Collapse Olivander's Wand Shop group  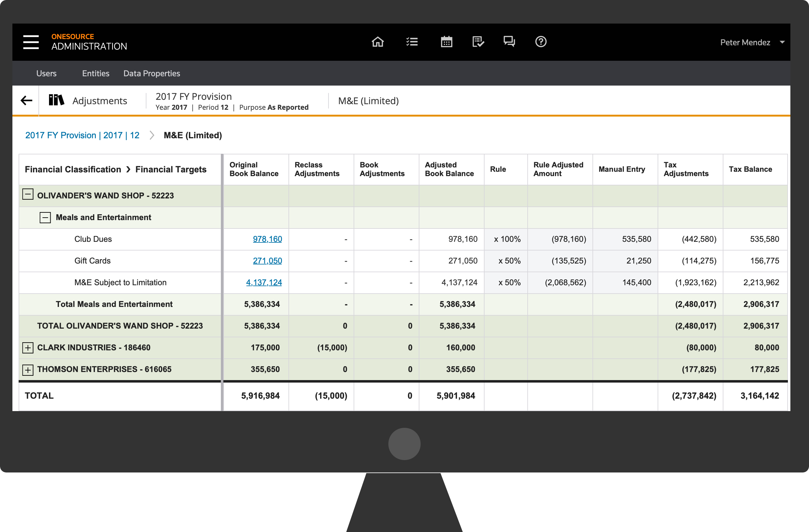click(28, 195)
